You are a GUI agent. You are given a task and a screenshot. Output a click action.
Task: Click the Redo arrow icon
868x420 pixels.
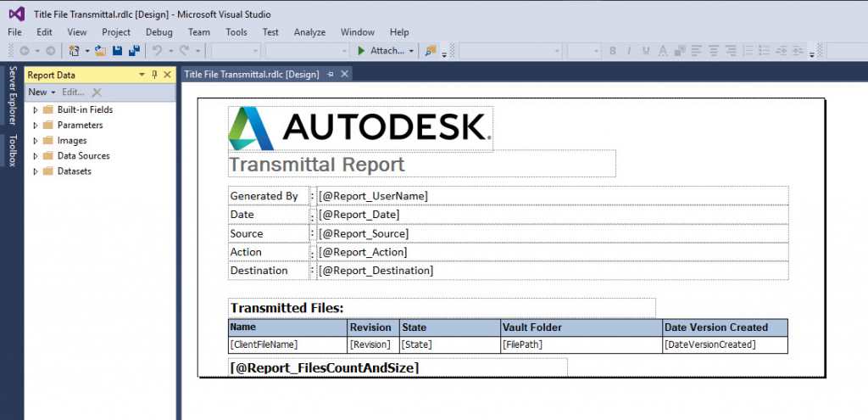tap(183, 51)
